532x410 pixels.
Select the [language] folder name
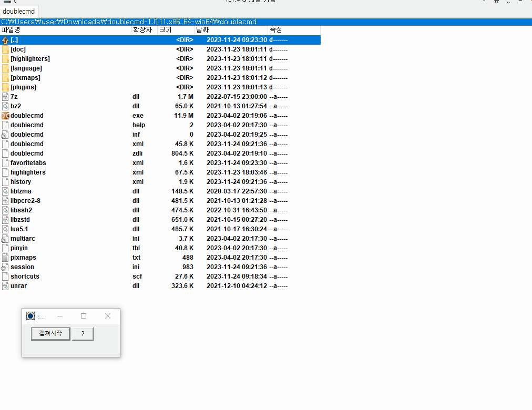pos(26,68)
